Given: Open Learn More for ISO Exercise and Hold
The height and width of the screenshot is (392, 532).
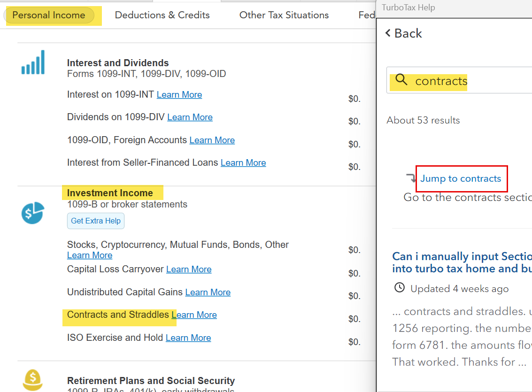Looking at the screenshot, I should click(188, 338).
